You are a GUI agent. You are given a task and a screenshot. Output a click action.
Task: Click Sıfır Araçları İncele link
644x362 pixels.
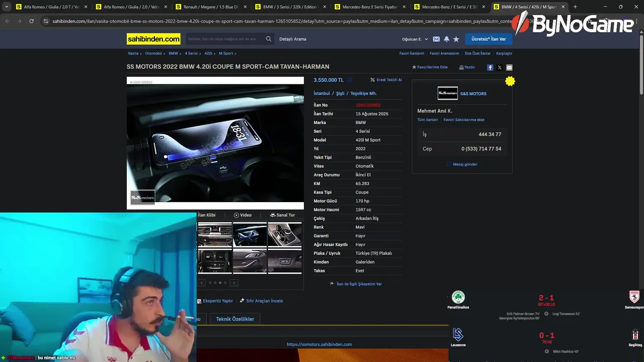[261, 301]
